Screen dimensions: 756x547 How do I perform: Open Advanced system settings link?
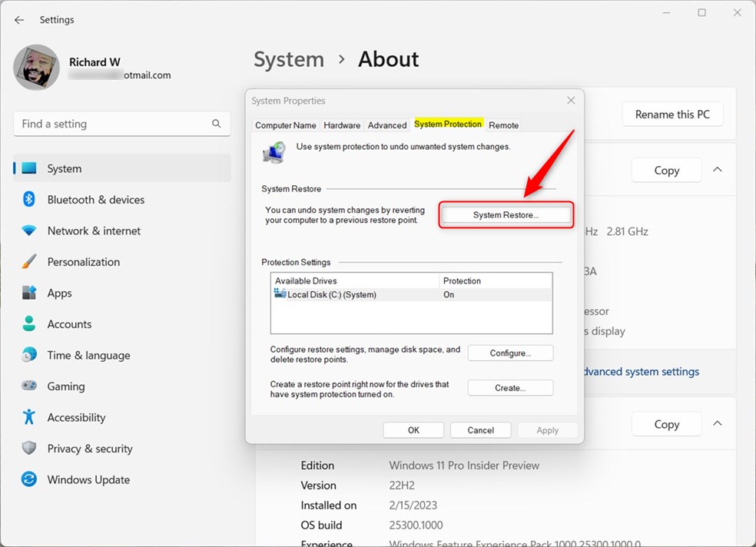[x=640, y=371]
